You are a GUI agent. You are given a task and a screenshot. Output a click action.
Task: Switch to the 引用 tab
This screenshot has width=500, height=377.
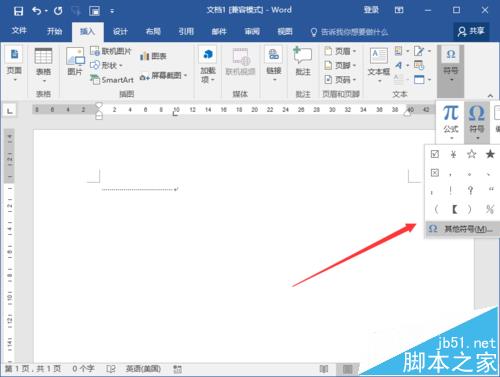point(186,31)
